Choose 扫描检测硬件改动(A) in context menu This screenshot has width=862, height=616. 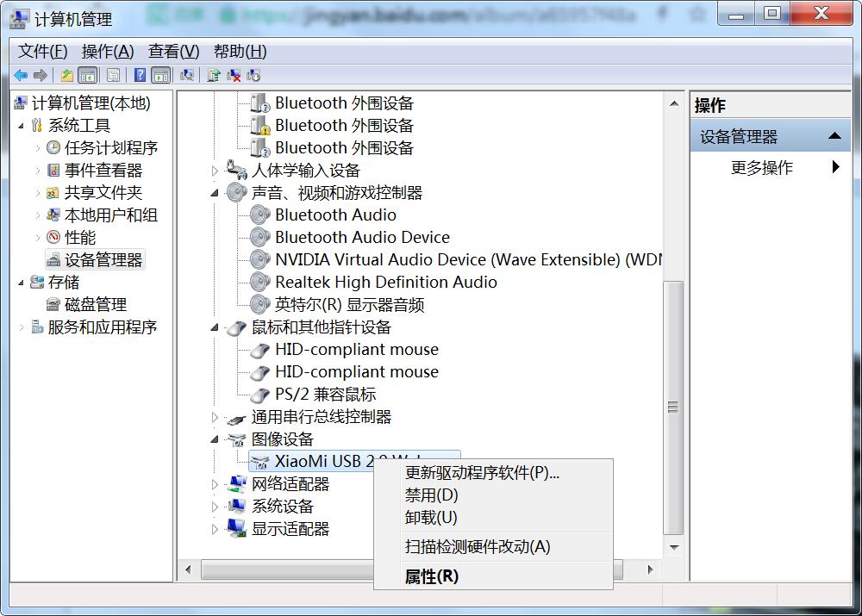493,547
